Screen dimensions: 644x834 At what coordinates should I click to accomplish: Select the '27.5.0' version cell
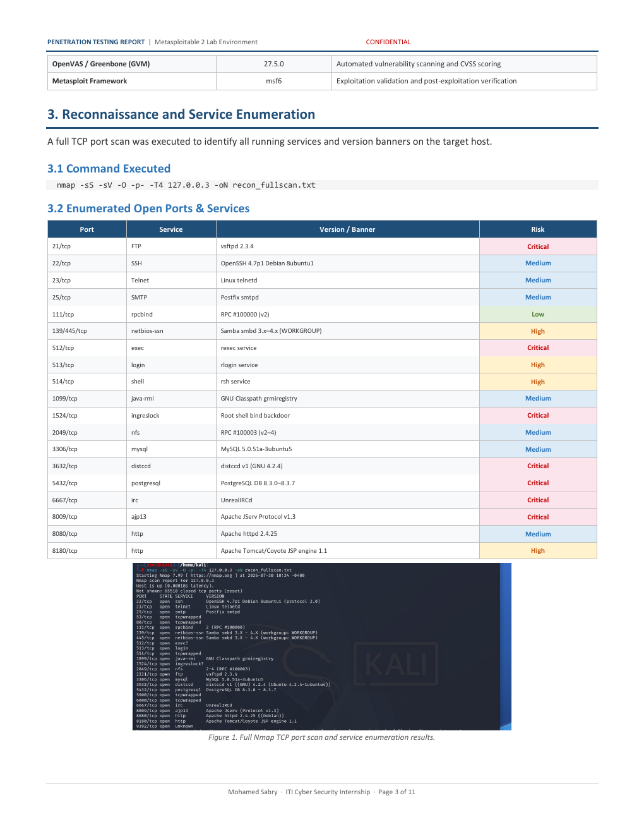click(274, 64)
